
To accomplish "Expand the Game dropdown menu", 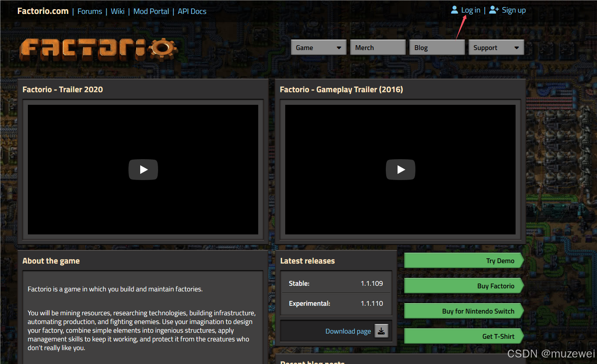I will click(319, 47).
